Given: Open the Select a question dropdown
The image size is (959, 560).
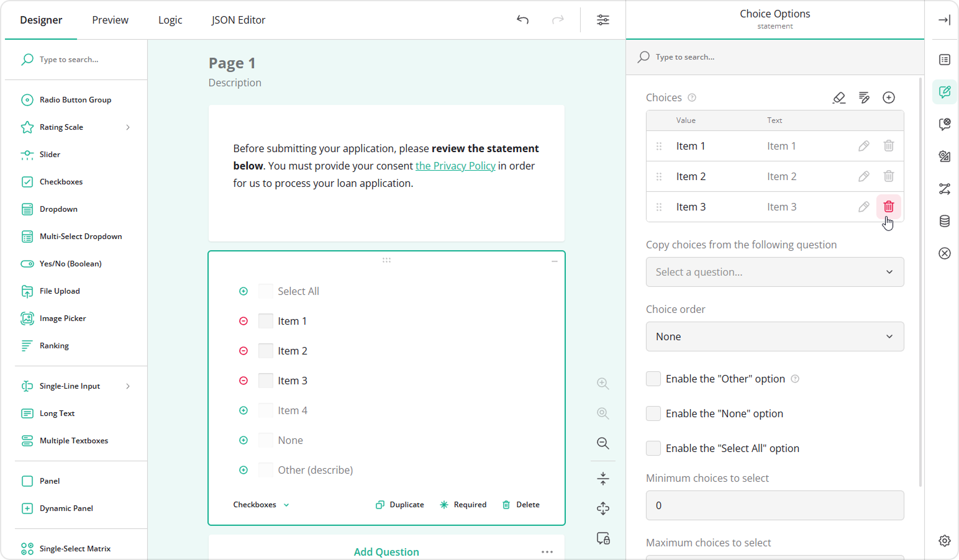Looking at the screenshot, I should pos(775,272).
